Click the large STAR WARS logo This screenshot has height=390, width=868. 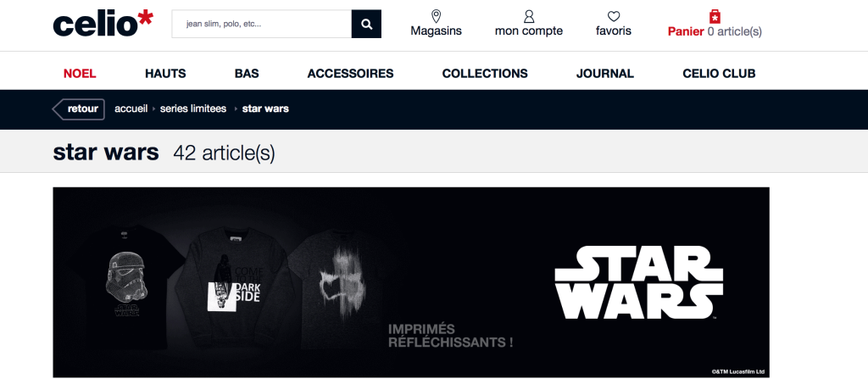pos(639,283)
